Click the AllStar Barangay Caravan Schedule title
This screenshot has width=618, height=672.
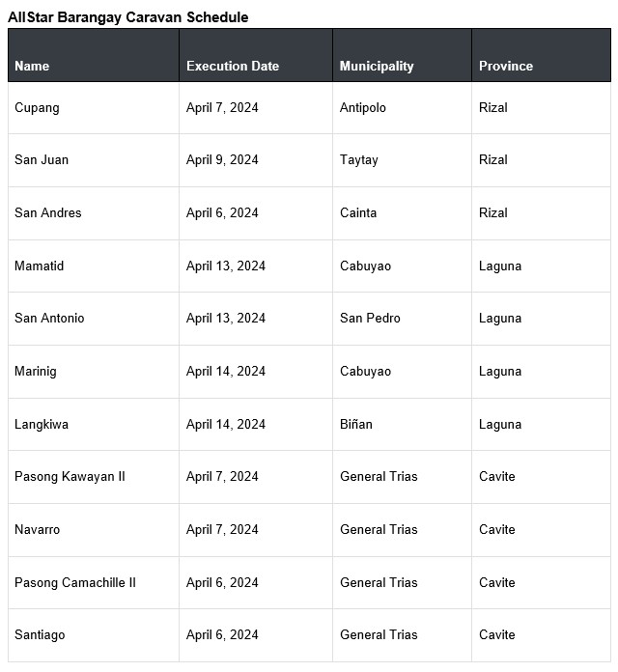point(128,17)
